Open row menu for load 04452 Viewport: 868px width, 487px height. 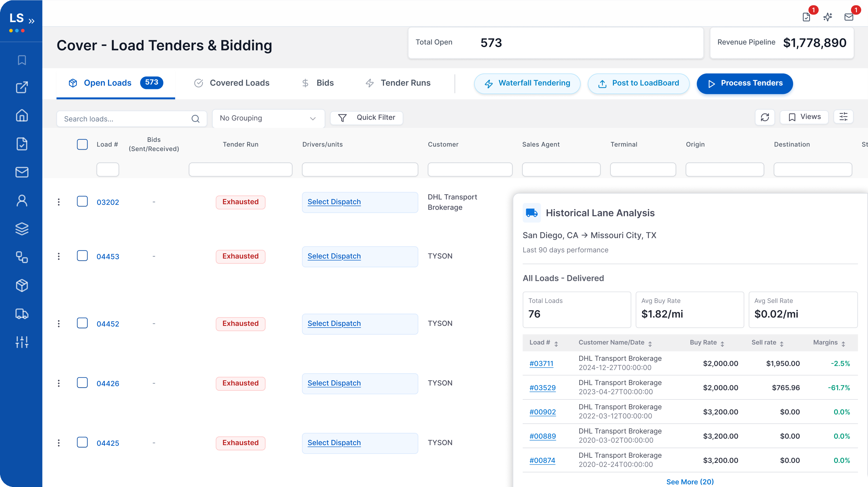[x=59, y=324]
